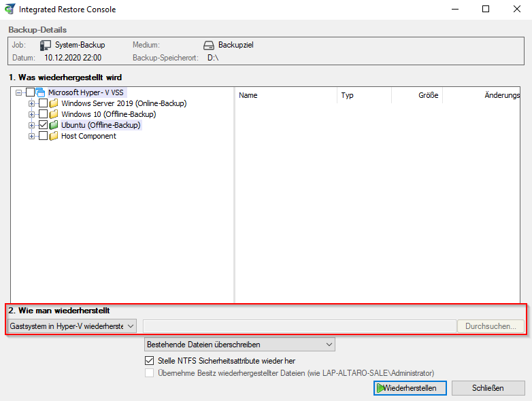The width and height of the screenshot is (532, 401).
Task: Click the Schließen button
Action: tap(488, 388)
